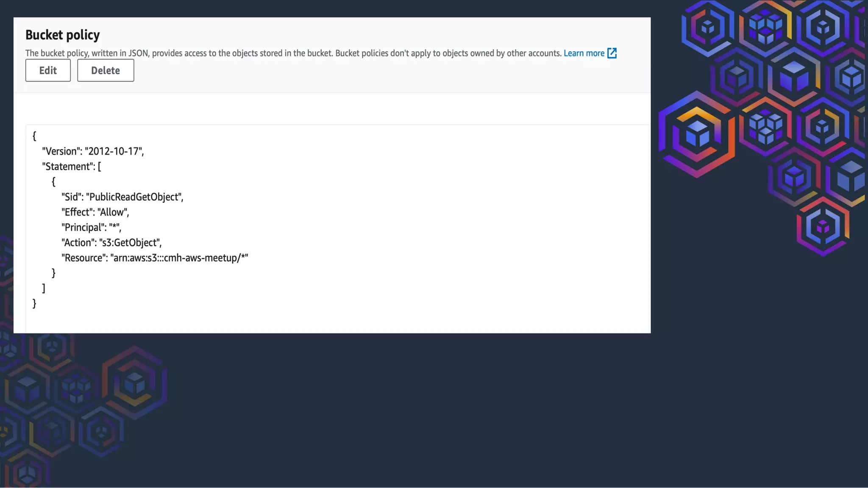Click the closing square bracket line
Screen dimensions: 868x488
pyautogui.click(x=44, y=288)
